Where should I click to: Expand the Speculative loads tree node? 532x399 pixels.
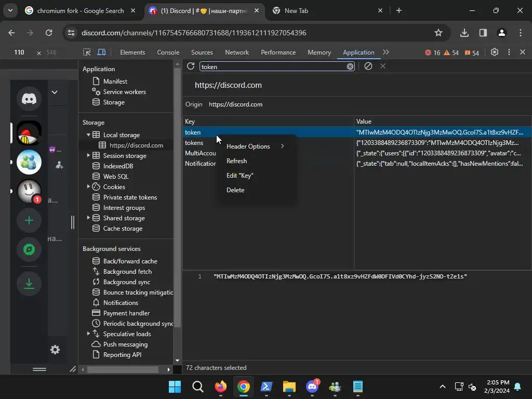coord(88,334)
